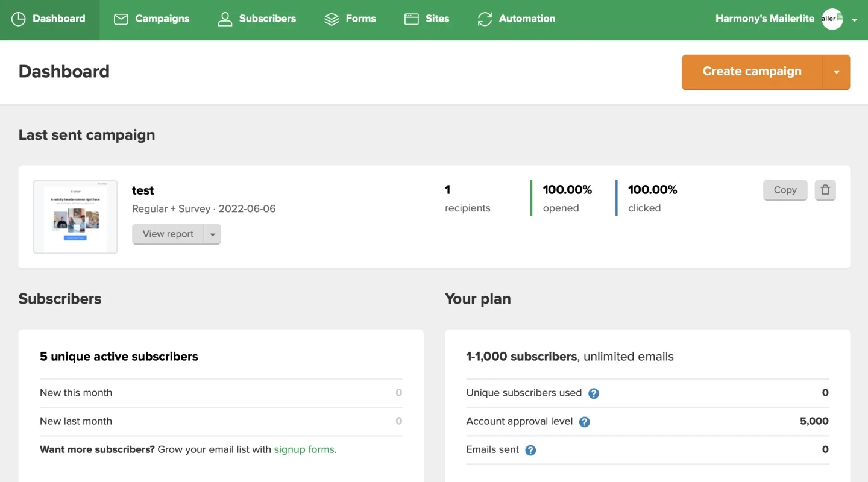Click the Sites browser window icon
This screenshot has height=482, width=868.
click(412, 19)
